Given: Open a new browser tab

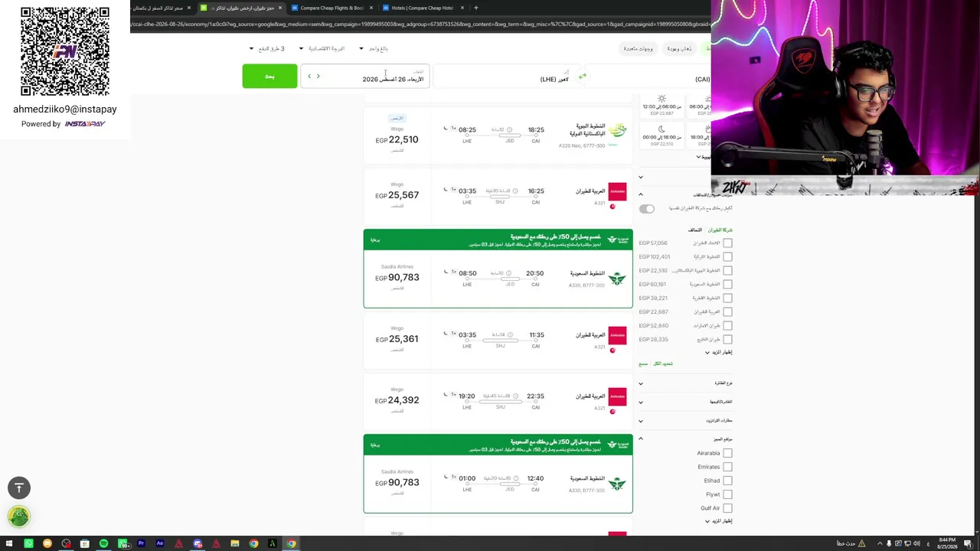Looking at the screenshot, I should (x=476, y=8).
